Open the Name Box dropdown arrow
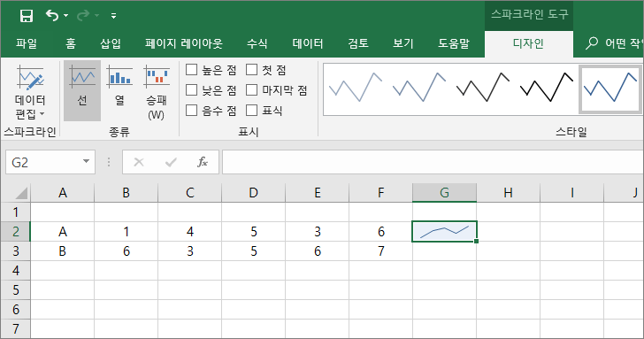 (87, 162)
